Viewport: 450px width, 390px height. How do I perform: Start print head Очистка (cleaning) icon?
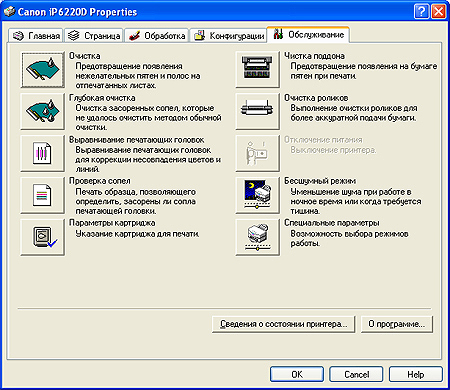[x=43, y=70]
